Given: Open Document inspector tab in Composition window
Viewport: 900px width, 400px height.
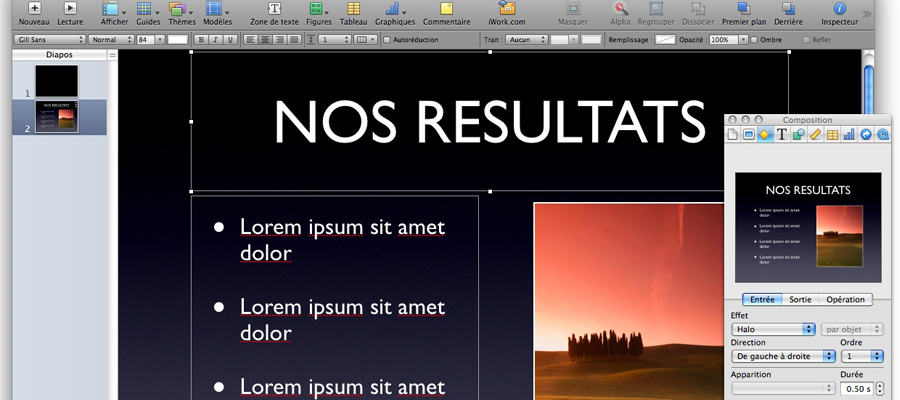Looking at the screenshot, I should (x=732, y=134).
